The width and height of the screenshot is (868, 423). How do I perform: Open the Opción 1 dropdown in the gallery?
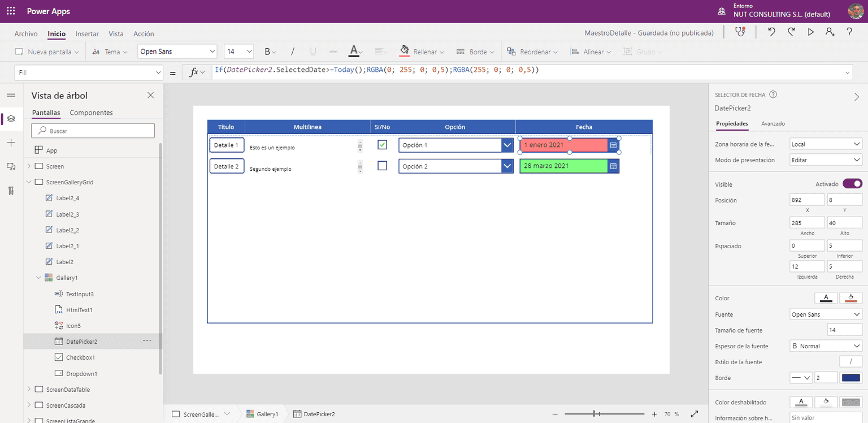click(x=507, y=145)
